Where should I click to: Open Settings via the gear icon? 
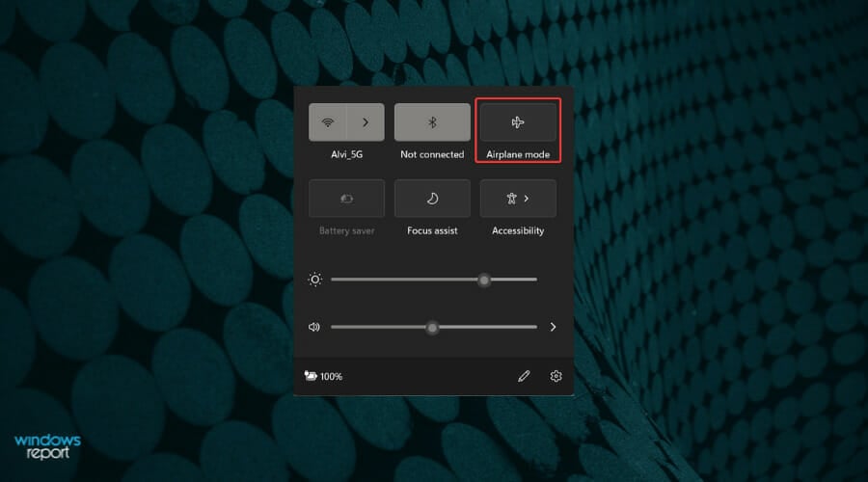coord(556,376)
